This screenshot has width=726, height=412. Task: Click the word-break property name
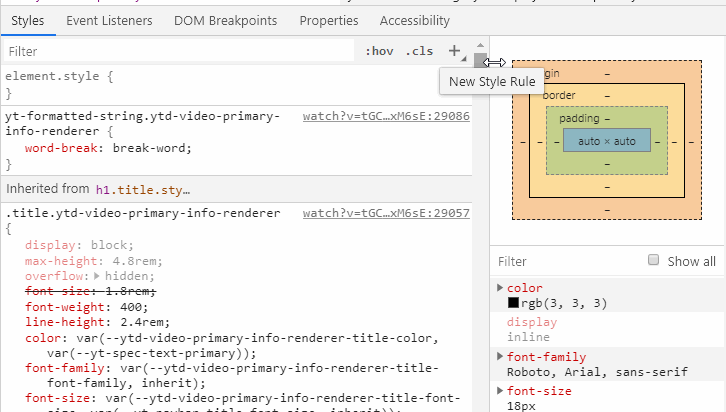point(61,148)
